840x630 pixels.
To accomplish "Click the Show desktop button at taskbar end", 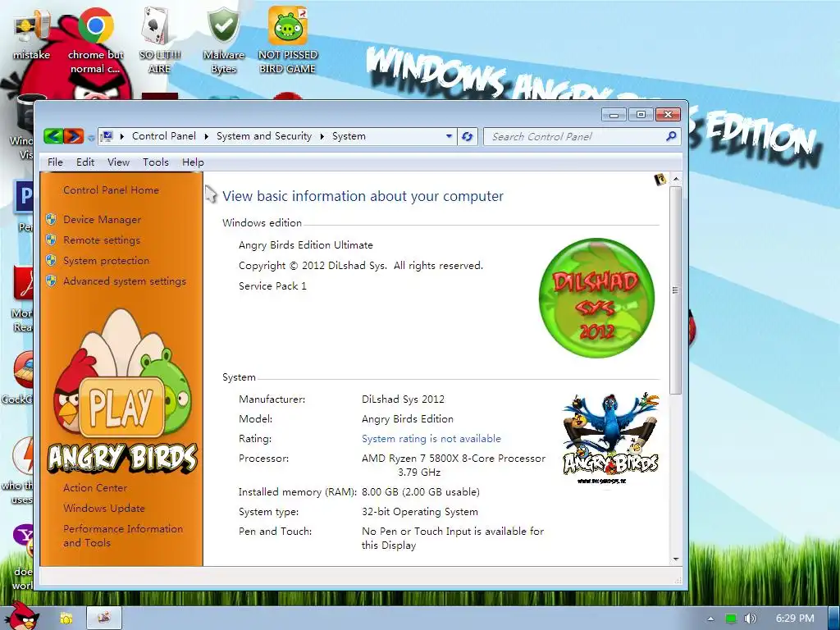I will 833,619.
